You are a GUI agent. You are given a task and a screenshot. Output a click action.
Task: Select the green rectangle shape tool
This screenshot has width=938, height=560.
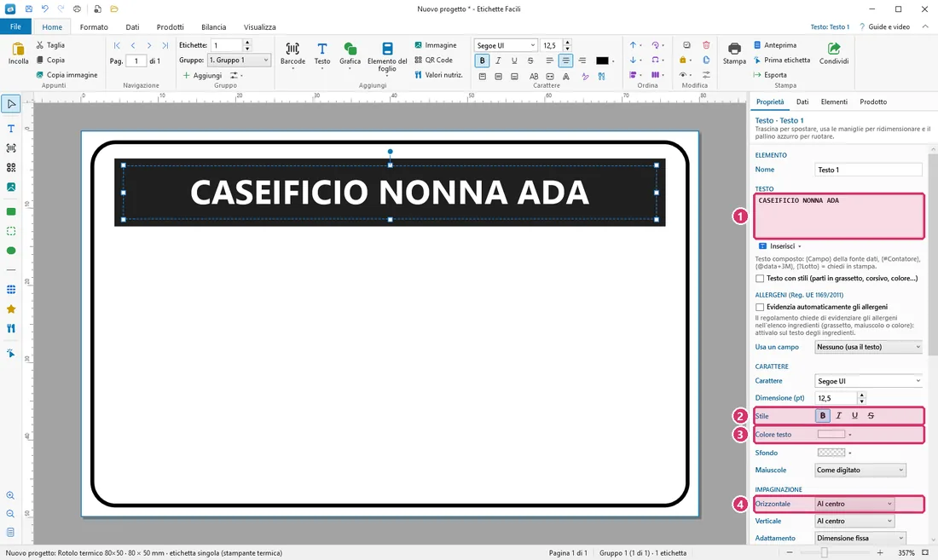click(11, 211)
